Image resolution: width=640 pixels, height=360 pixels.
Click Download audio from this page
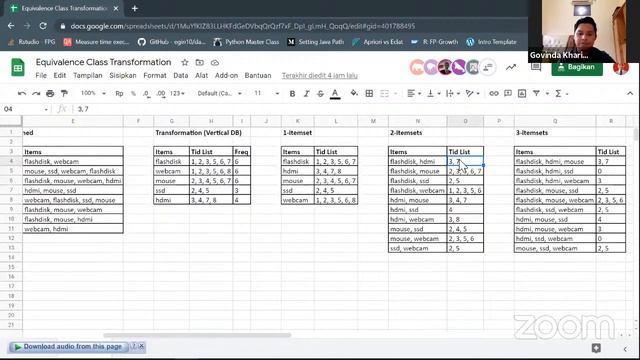click(68, 347)
